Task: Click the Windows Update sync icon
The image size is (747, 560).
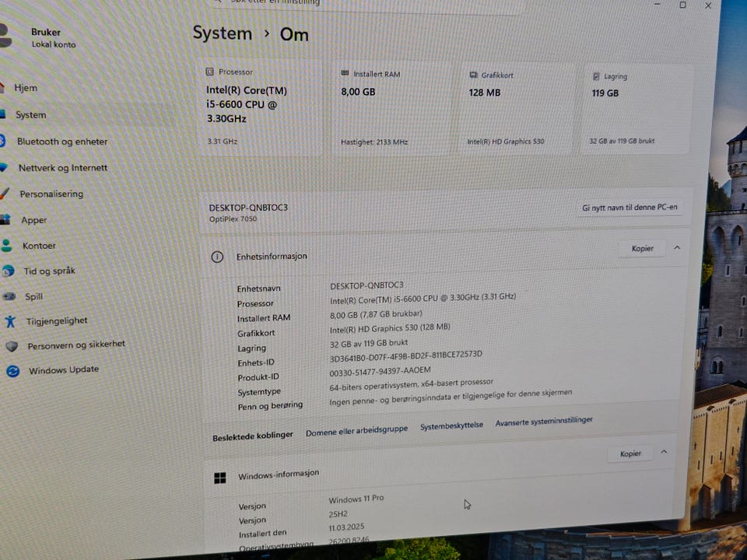Action: click(13, 371)
